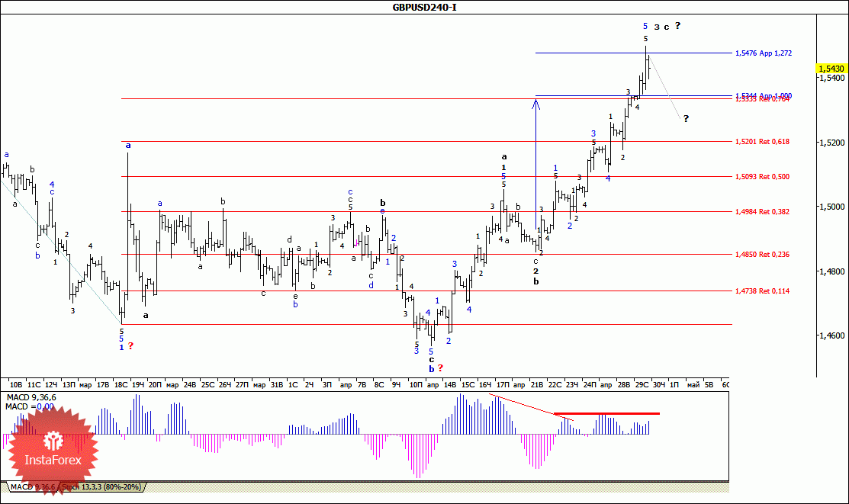The image size is (849, 504).
Task: Click the GBPUSD240-I chart title
Action: 424,7
